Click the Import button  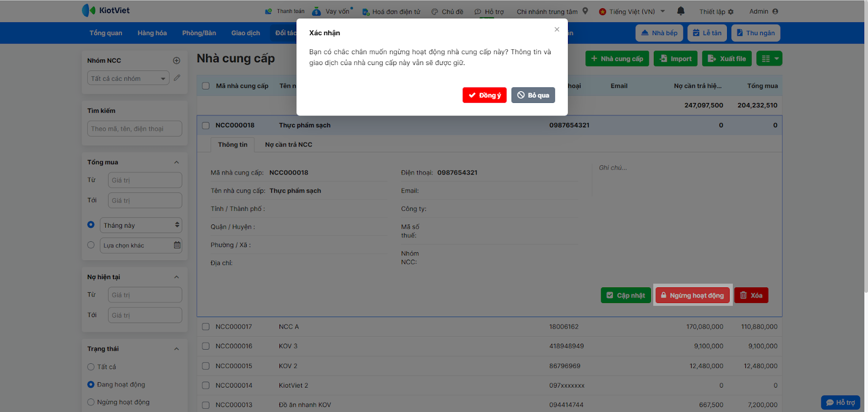pyautogui.click(x=675, y=59)
